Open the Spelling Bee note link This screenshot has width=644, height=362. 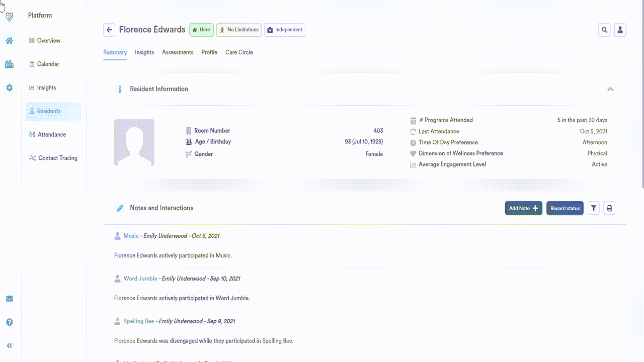click(x=139, y=321)
